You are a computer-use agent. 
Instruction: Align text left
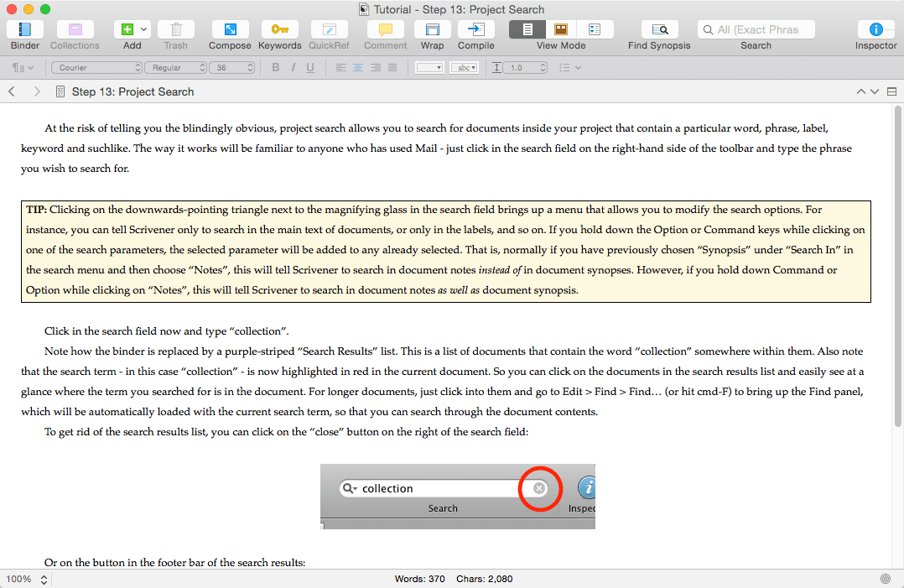[340, 67]
